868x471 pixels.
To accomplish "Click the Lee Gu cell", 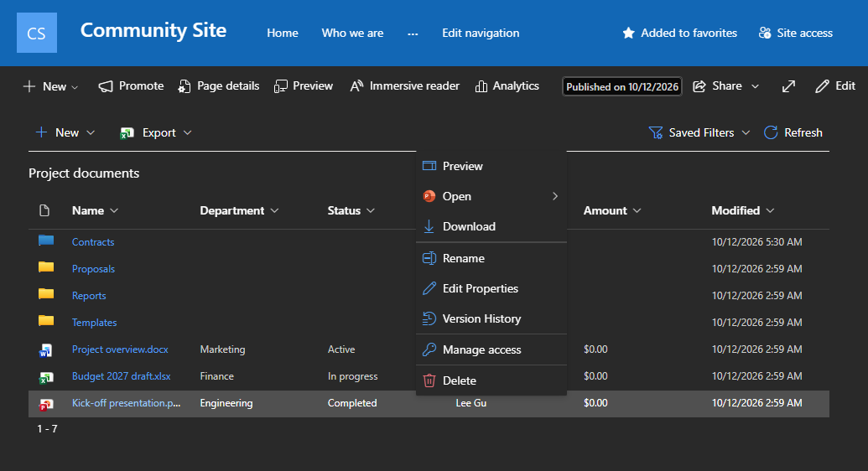I will tap(471, 403).
